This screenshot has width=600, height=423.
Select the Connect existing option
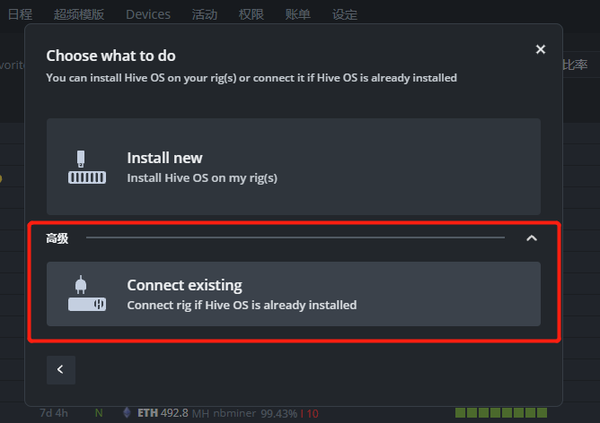click(x=293, y=294)
